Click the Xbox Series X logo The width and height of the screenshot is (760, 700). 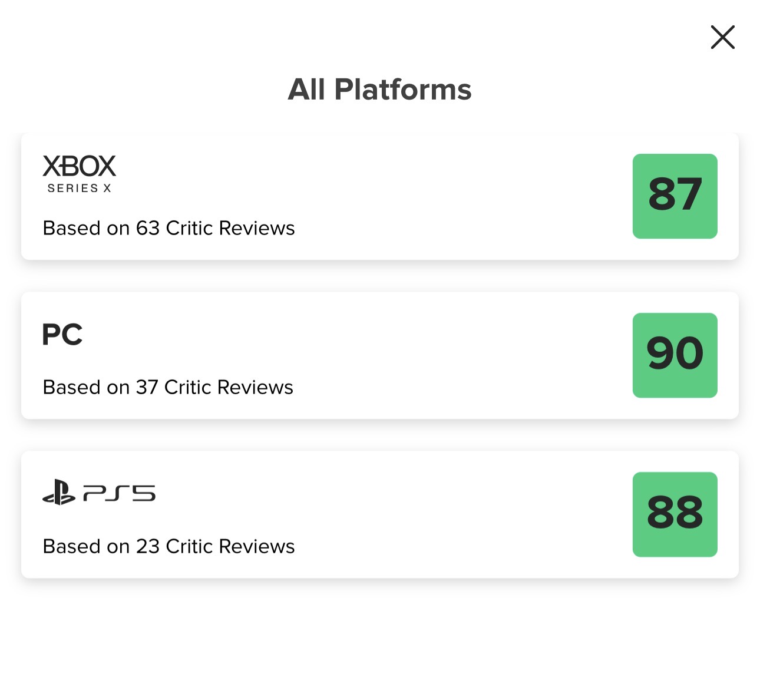click(x=80, y=174)
